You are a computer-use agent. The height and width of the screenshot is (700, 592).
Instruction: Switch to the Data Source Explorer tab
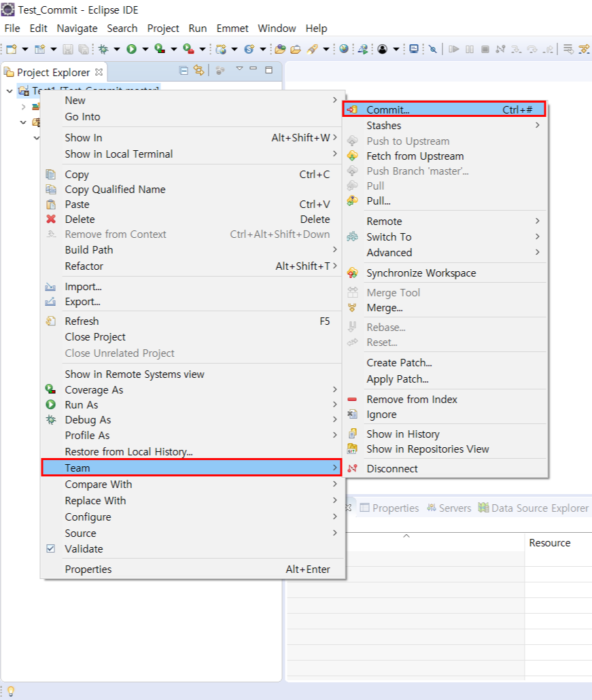[x=533, y=508]
